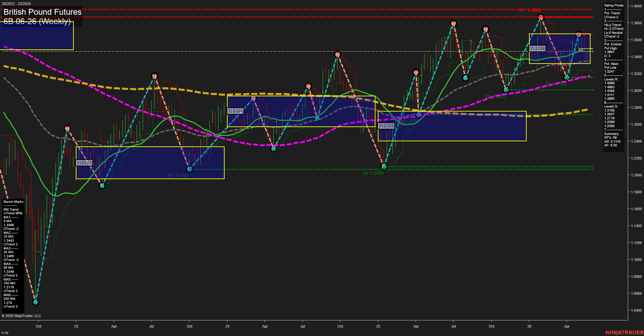
Task: Click the R1: 1.3868 resistance label on chart
Action: point(530,10)
